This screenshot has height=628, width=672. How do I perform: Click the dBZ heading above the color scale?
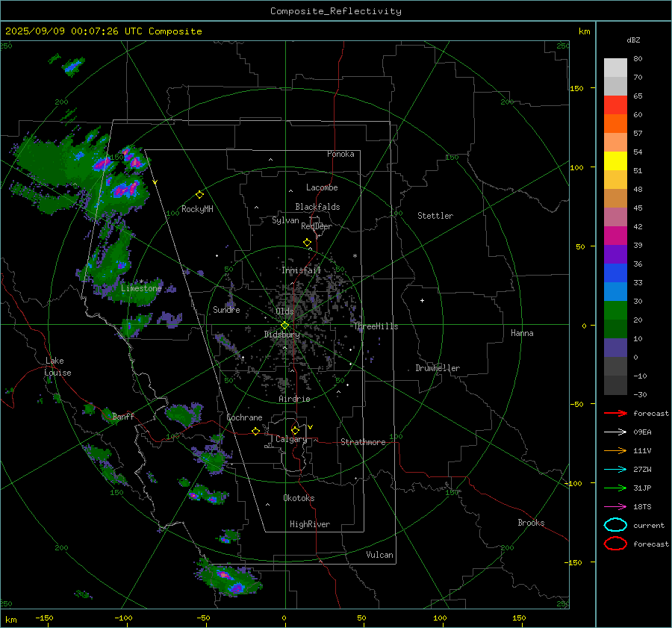tap(633, 40)
